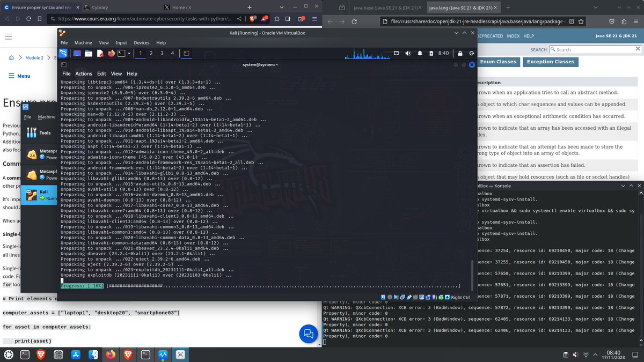
Task: Switch to Kali workspace 4
Action: coord(172,53)
